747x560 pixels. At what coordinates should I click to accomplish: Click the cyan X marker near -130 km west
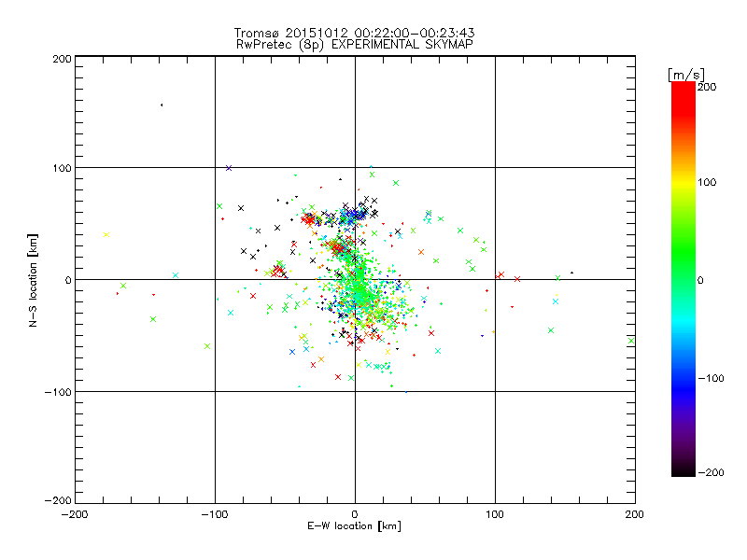tap(176, 275)
